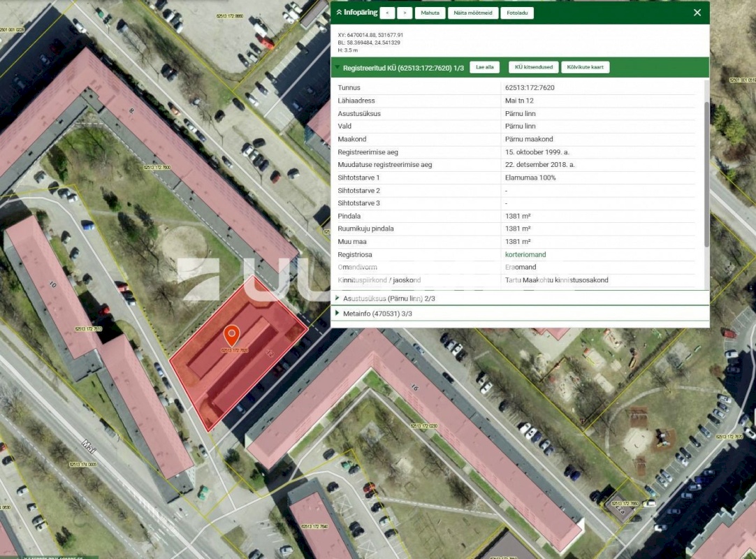Image resolution: width=756 pixels, height=559 pixels.
Task: Click the info panel vertical scrollbar
Action: (x=707, y=175)
